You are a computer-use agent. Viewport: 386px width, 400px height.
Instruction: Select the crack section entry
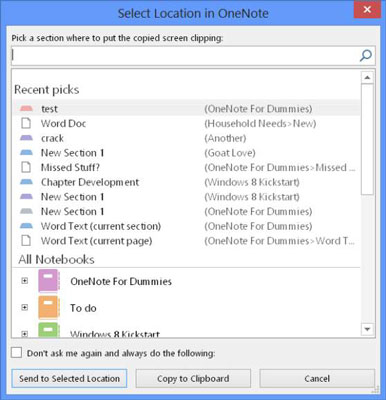(x=187, y=138)
